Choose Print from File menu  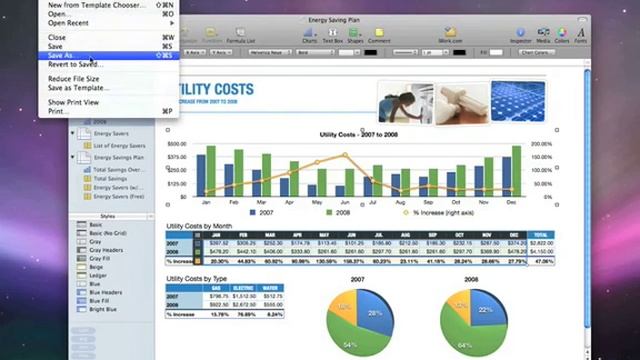109,111
